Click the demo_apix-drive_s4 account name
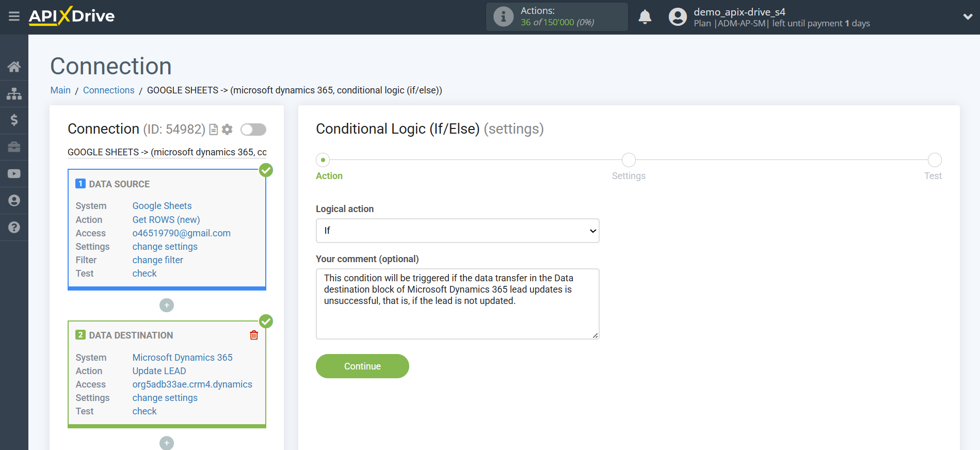The image size is (980, 450). tap(740, 12)
